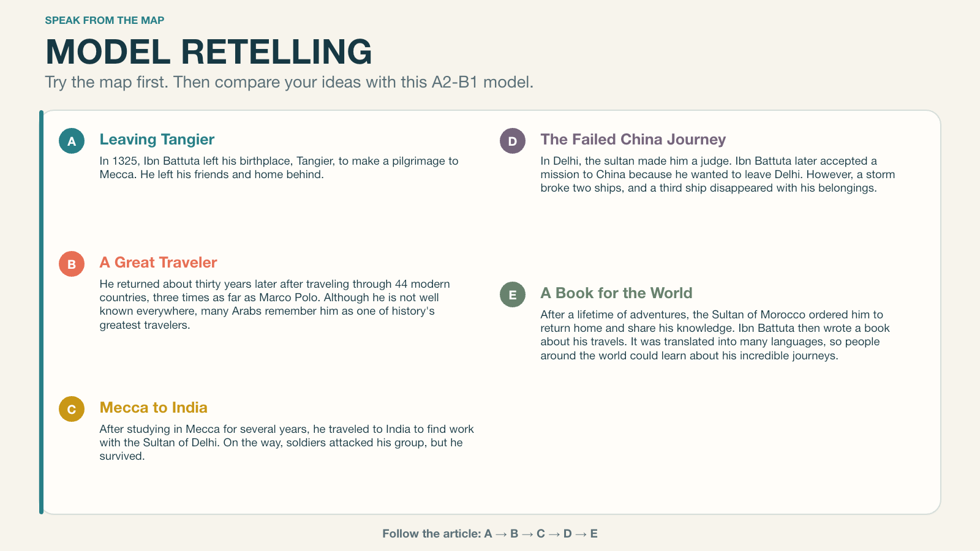Image resolution: width=980 pixels, height=551 pixels.
Task: Click the paragraph about Sultan of Delhi soldiers
Action: [287, 443]
